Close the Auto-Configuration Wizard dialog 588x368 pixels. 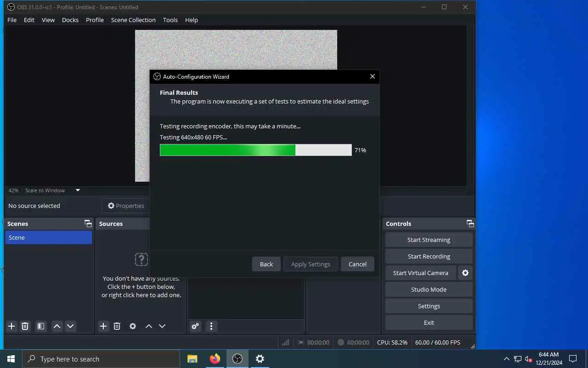[373, 76]
